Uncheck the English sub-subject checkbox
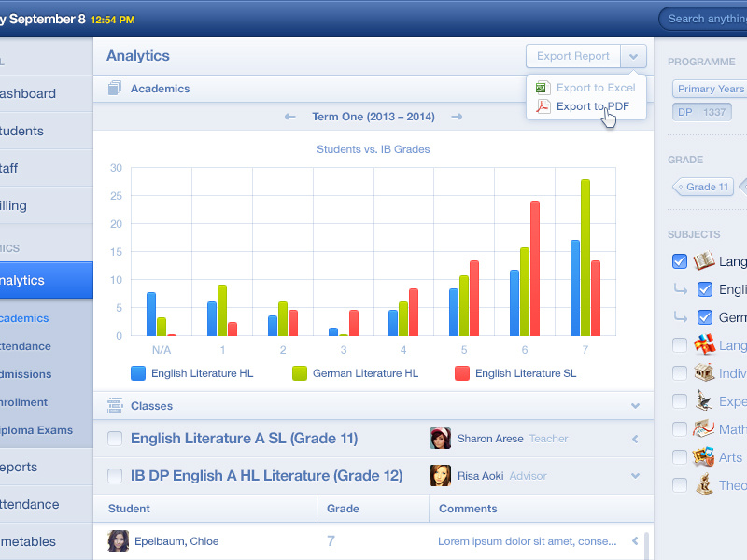The image size is (747, 560). [705, 289]
